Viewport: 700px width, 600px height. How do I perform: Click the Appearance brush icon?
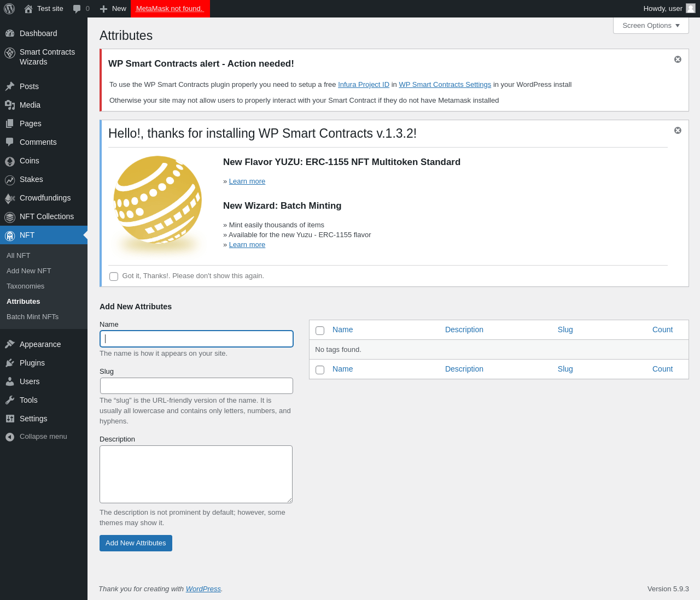tap(10, 344)
